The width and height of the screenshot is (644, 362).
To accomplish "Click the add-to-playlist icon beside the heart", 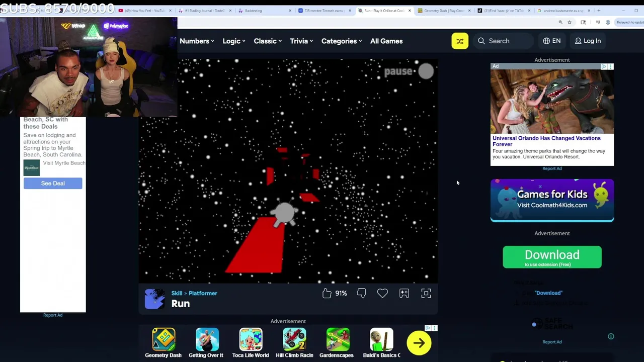I will [404, 293].
